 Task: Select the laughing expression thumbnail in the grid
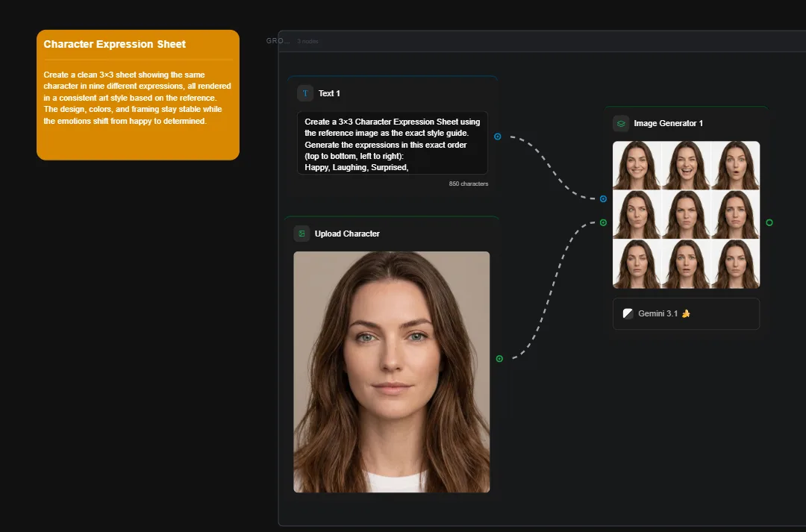pyautogui.click(x=685, y=166)
